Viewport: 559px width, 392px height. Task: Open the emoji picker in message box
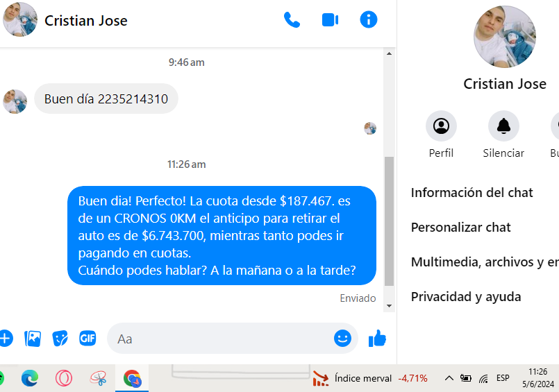coord(342,339)
